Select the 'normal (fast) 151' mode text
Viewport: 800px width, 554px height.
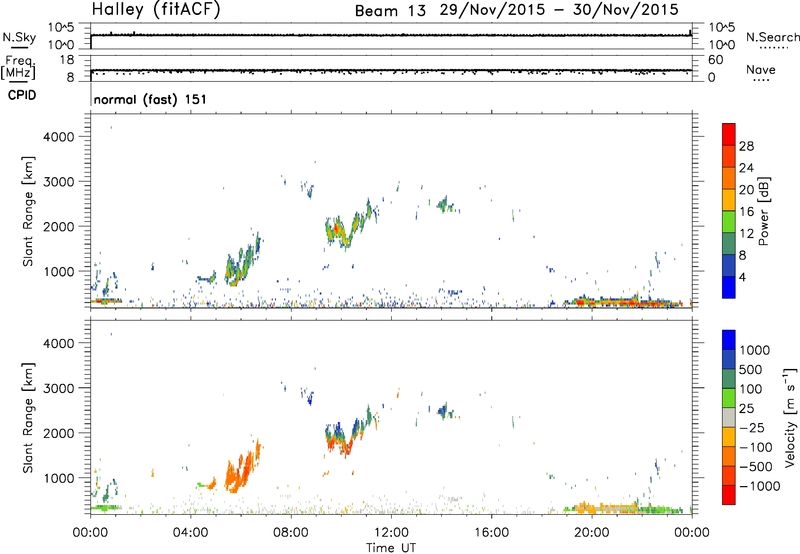150,99
